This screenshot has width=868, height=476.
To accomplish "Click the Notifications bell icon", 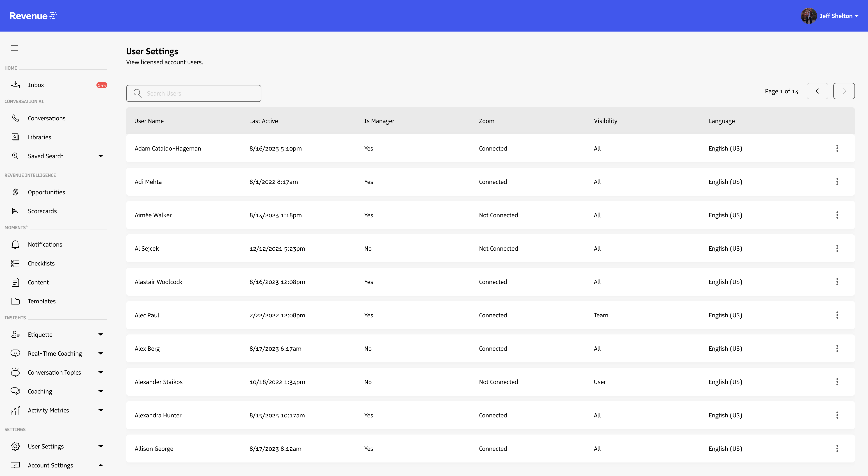I will pyautogui.click(x=15, y=244).
